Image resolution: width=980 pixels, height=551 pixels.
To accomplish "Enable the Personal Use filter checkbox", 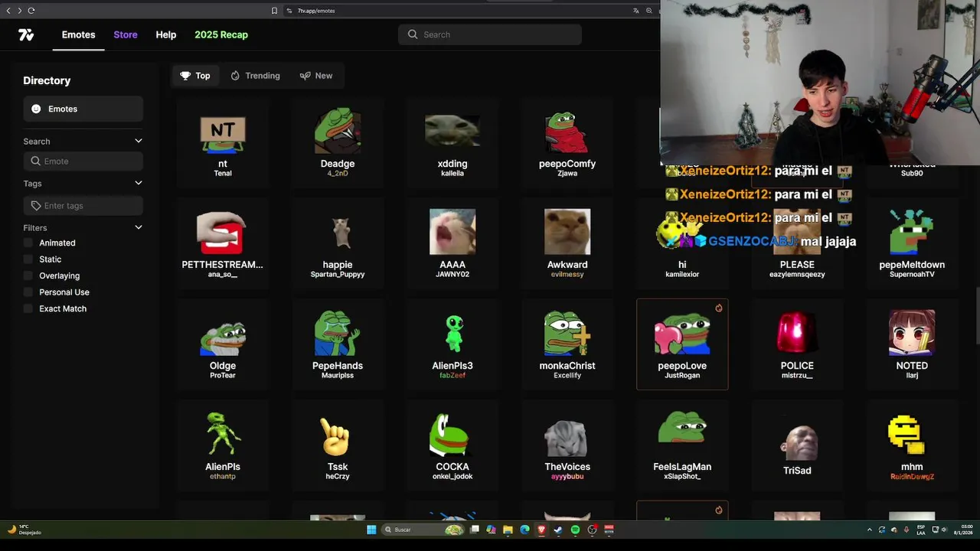I will (28, 292).
